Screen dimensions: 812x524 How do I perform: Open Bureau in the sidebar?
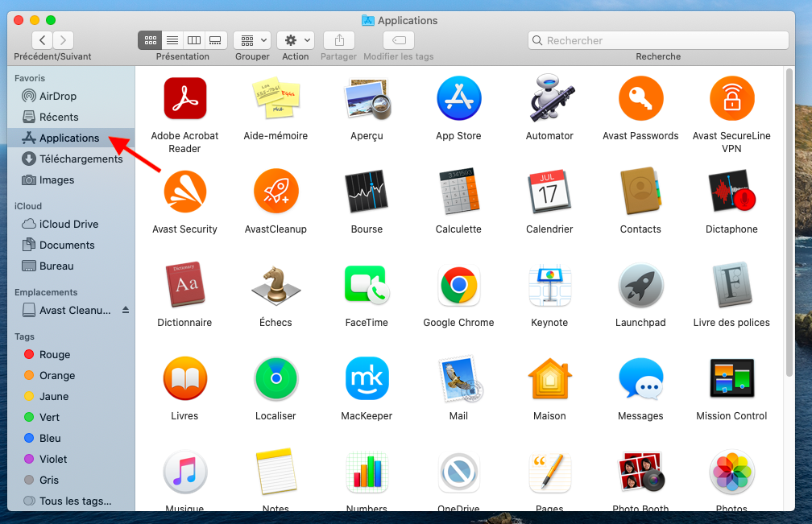coord(71,266)
